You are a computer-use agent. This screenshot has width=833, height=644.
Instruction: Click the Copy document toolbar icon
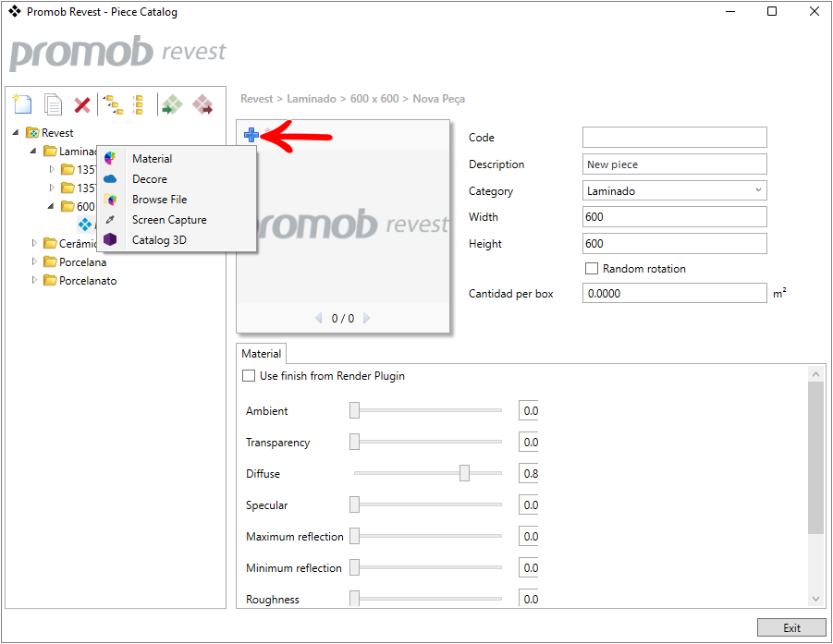[x=53, y=104]
